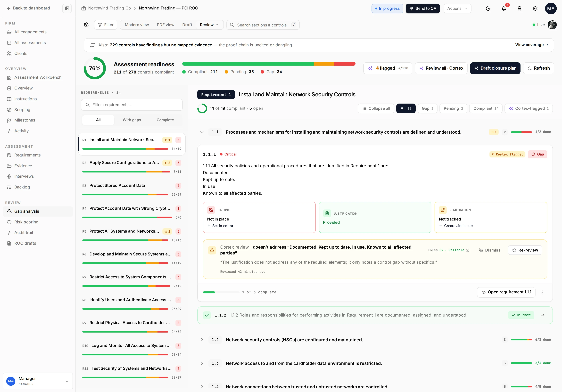Open Gap analysis in sidebar

38,211
